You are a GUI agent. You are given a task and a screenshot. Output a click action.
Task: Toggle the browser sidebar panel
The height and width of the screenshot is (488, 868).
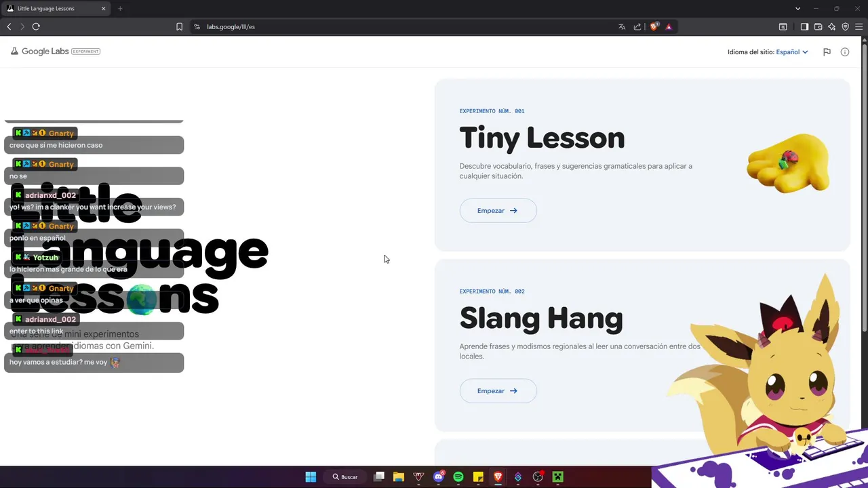coord(804,26)
